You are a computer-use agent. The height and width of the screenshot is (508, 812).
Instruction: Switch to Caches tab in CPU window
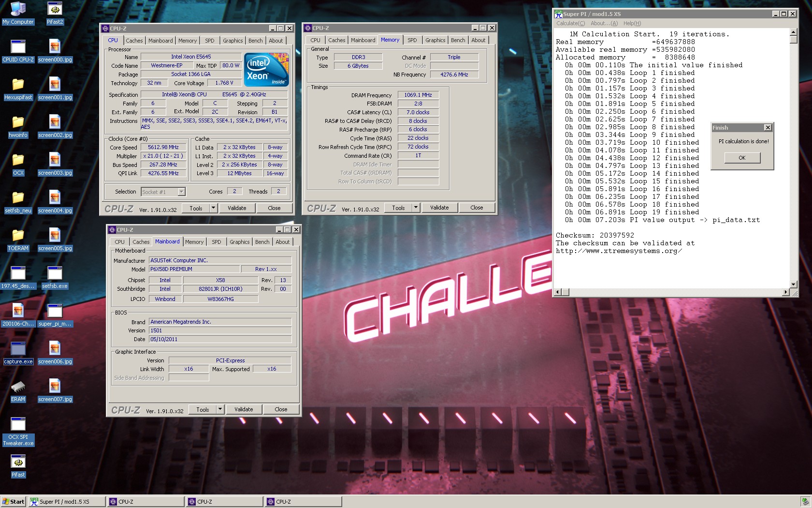coord(134,41)
